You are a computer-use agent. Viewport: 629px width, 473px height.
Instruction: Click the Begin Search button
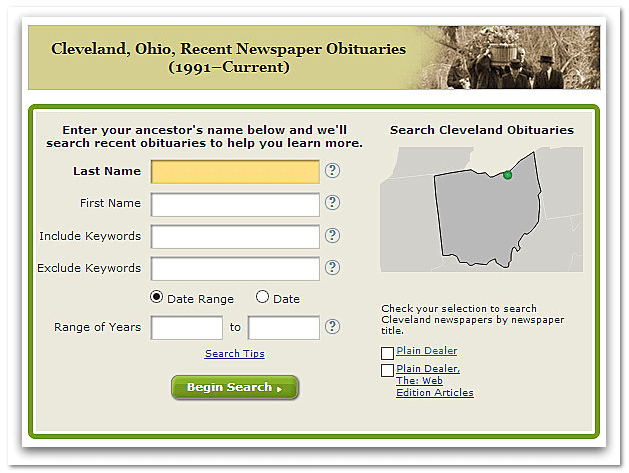pyautogui.click(x=235, y=387)
